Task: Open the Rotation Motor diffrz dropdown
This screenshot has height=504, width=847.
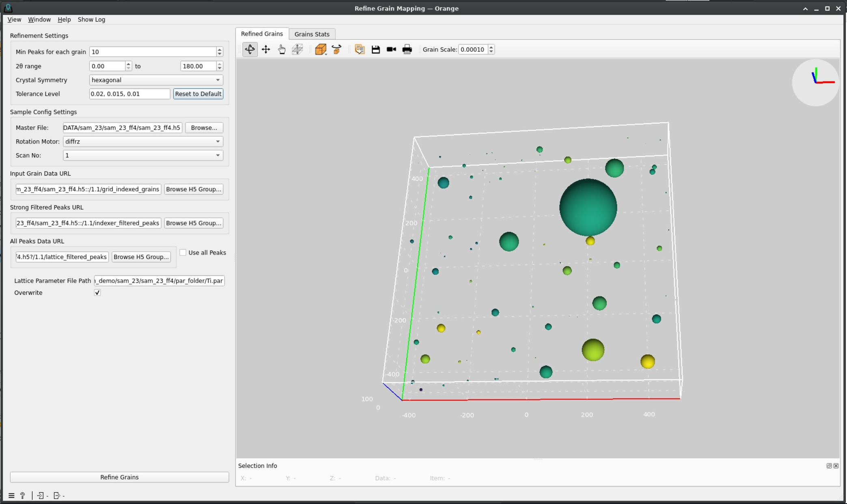Action: pos(143,142)
